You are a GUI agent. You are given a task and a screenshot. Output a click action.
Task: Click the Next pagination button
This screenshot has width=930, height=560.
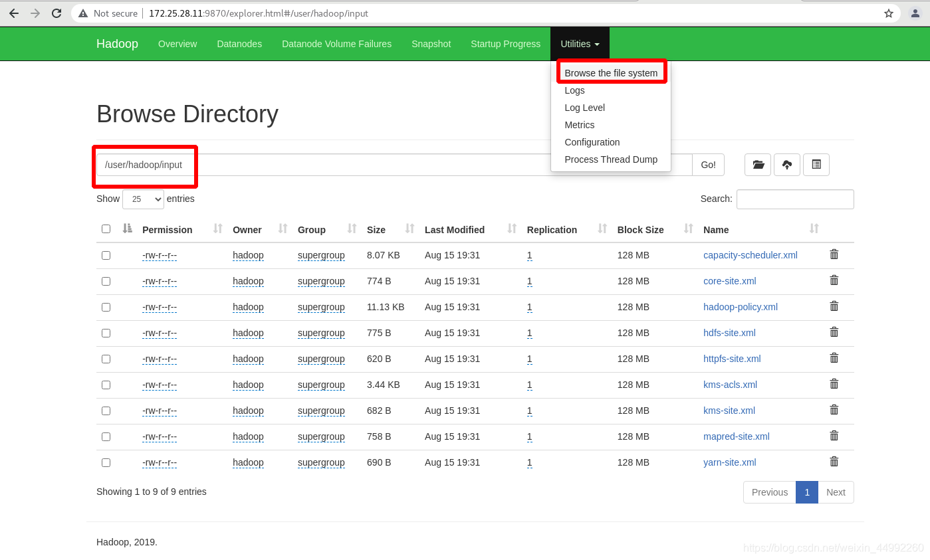click(x=836, y=492)
